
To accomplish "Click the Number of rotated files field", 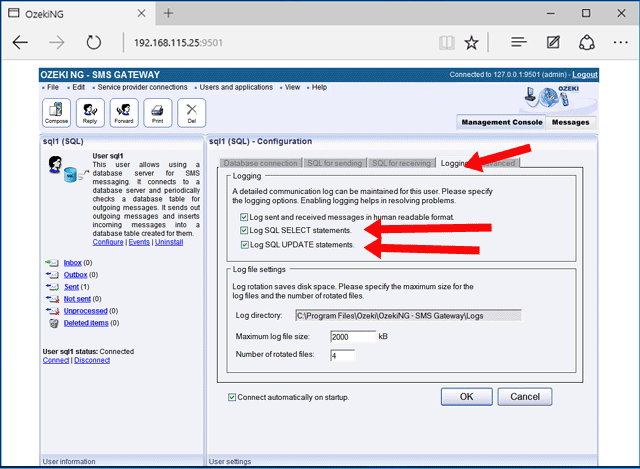I will pos(342,355).
